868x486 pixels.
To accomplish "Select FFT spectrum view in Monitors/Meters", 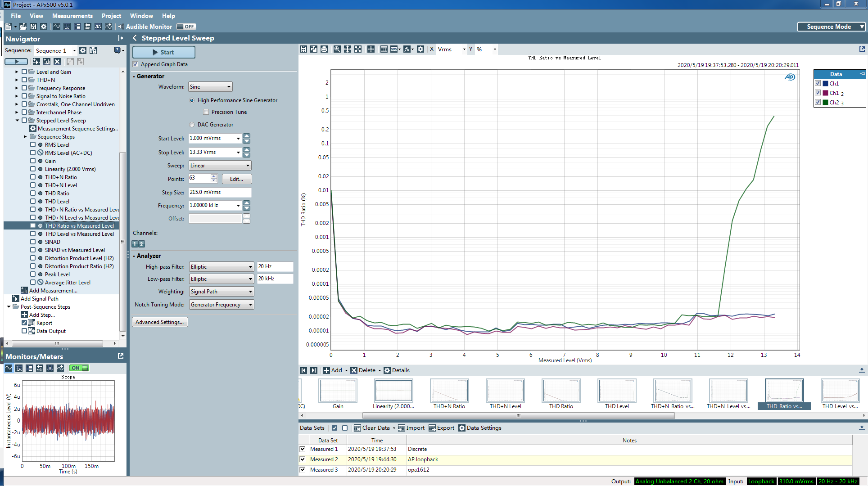I will click(x=19, y=368).
